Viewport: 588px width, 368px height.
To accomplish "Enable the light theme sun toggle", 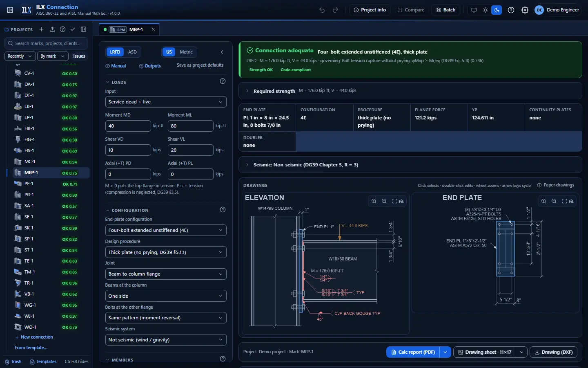I will tap(485, 10).
